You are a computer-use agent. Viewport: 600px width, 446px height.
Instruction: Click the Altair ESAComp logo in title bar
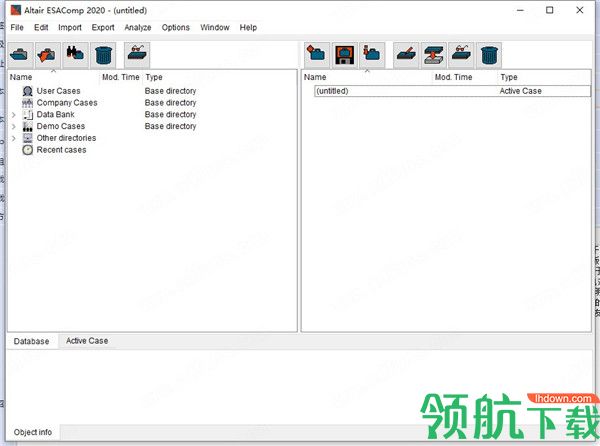pyautogui.click(x=16, y=10)
